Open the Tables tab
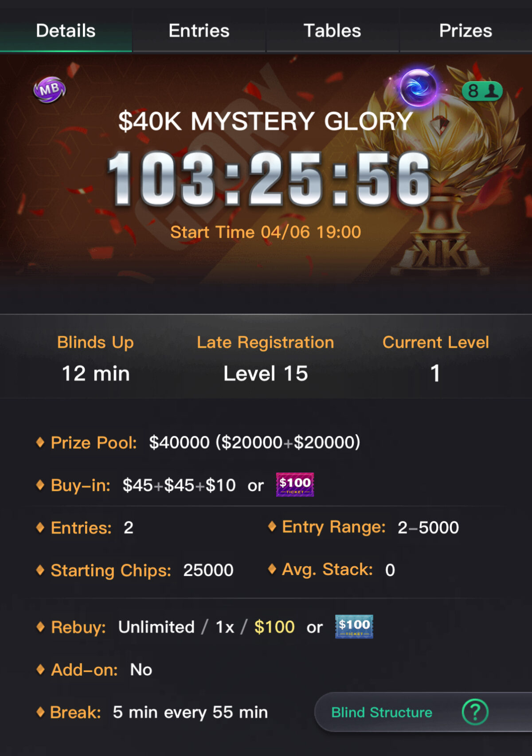The image size is (532, 756). [x=332, y=31]
